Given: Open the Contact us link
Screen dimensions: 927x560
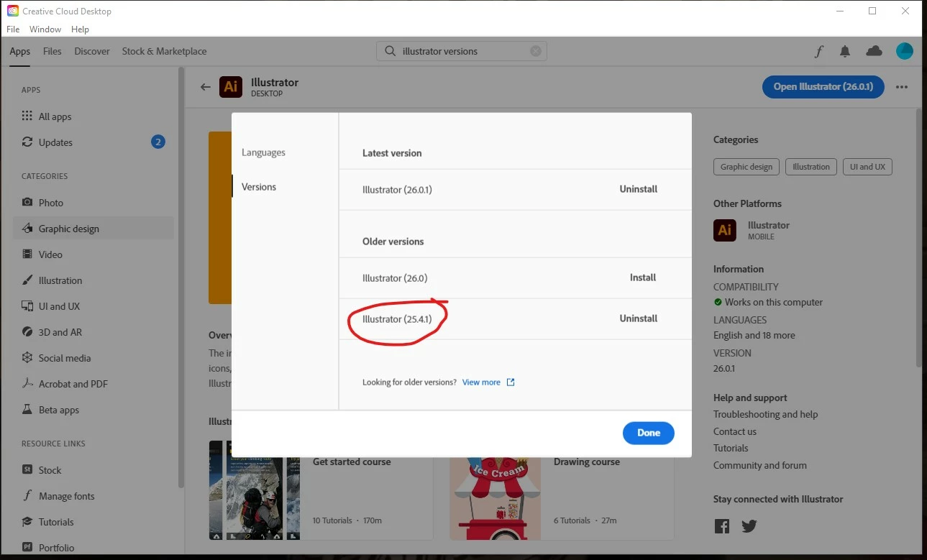Looking at the screenshot, I should pos(735,431).
